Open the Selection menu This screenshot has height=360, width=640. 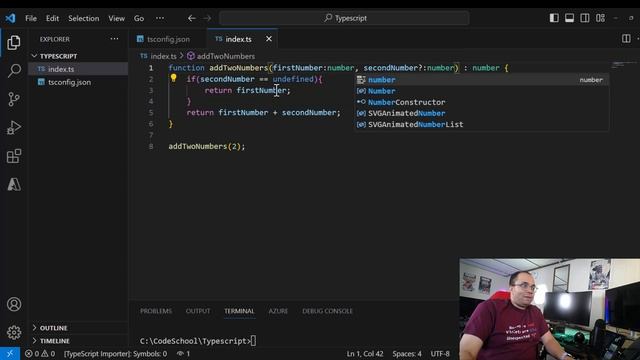click(84, 18)
